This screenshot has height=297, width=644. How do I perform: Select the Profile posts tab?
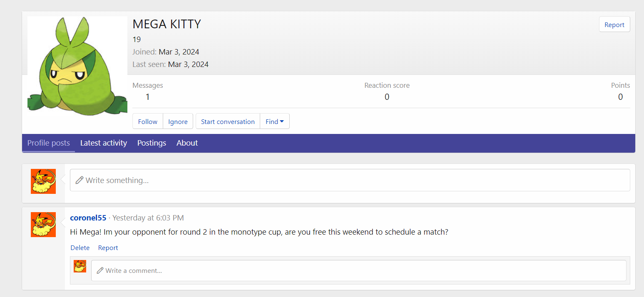coord(49,143)
